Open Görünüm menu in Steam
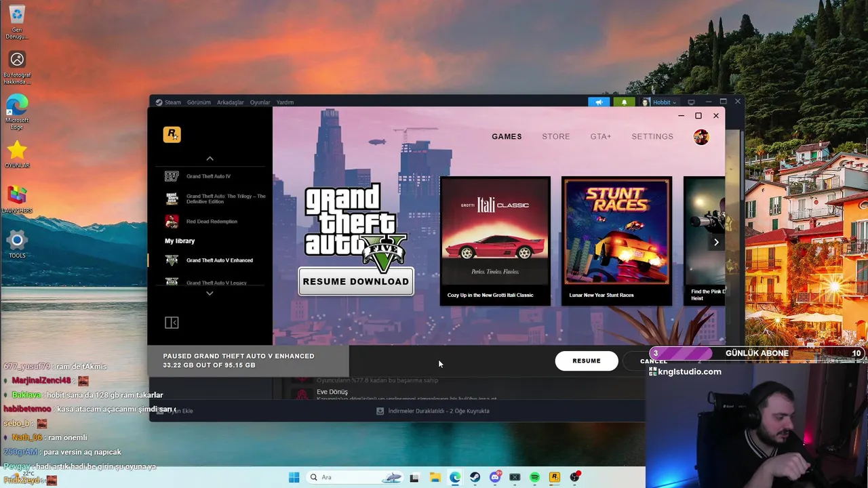 point(199,102)
